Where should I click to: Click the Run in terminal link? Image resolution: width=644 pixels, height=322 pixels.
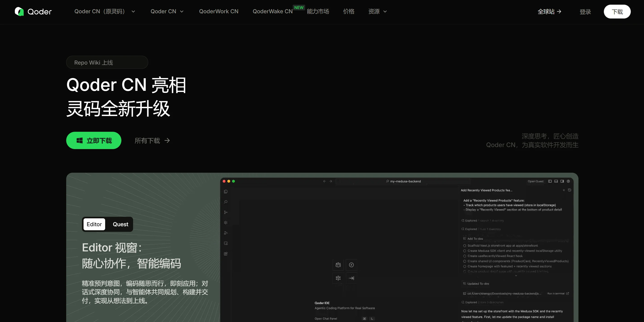click(556, 293)
